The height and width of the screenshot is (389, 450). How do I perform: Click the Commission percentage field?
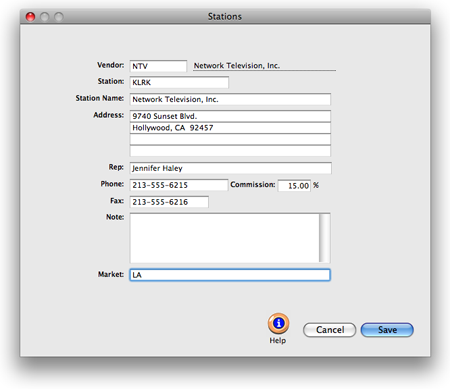point(294,186)
